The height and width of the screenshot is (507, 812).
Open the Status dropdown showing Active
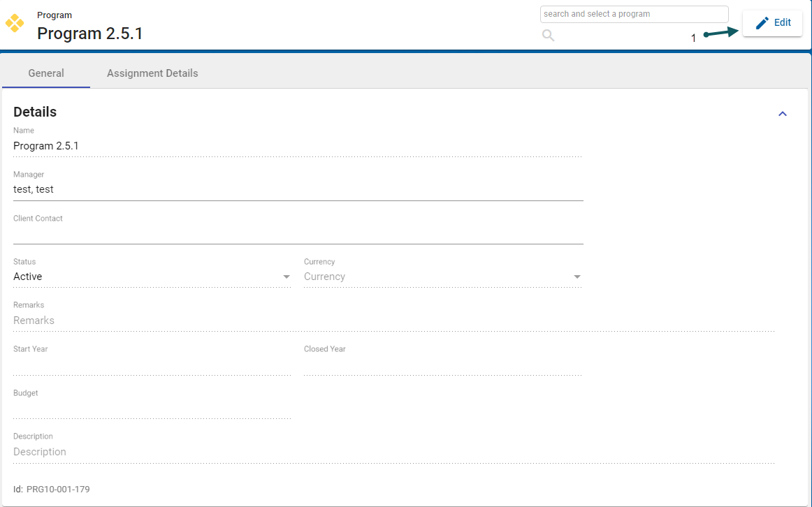tap(152, 277)
